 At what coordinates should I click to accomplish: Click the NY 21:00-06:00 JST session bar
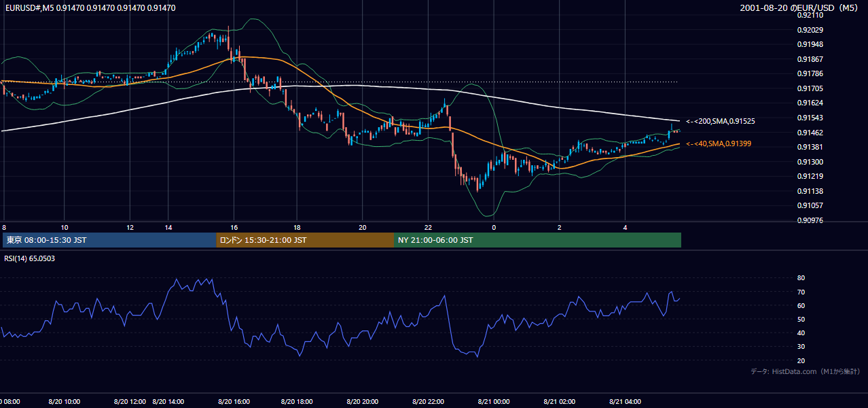pos(537,240)
